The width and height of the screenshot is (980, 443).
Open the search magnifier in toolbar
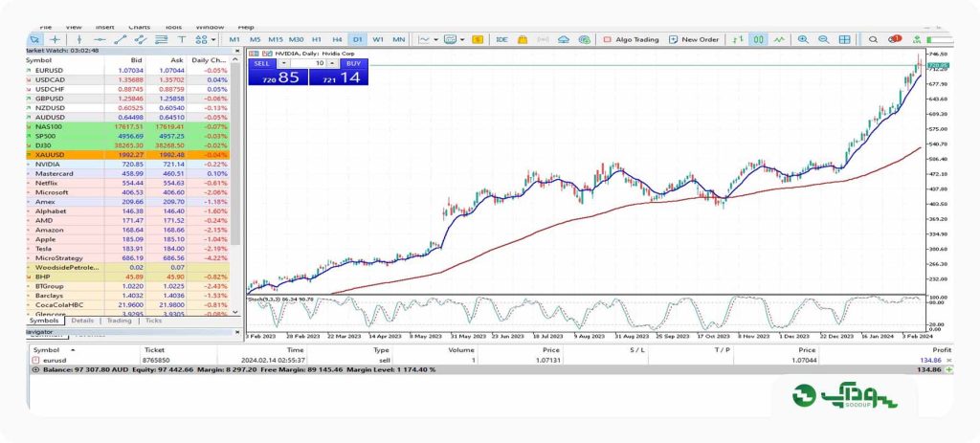pyautogui.click(x=873, y=39)
